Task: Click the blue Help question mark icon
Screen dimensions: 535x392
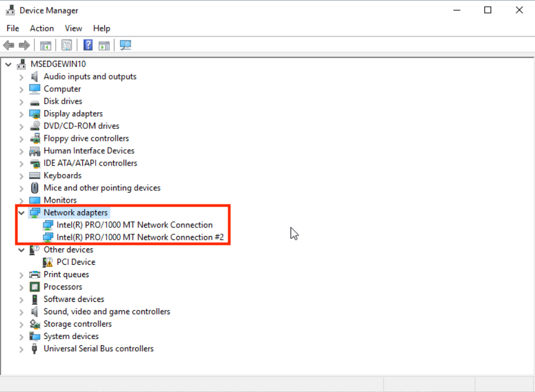Action: (88, 45)
